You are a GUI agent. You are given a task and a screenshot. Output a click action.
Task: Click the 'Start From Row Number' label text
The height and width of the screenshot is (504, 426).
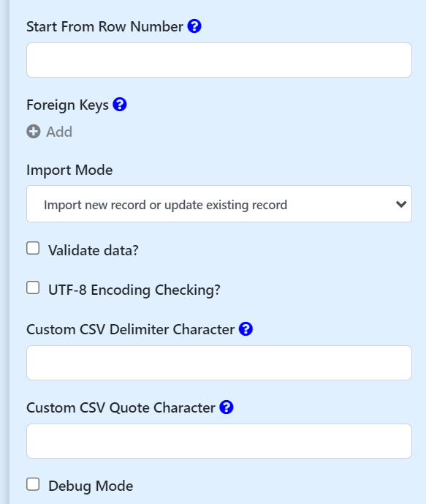coord(104,26)
